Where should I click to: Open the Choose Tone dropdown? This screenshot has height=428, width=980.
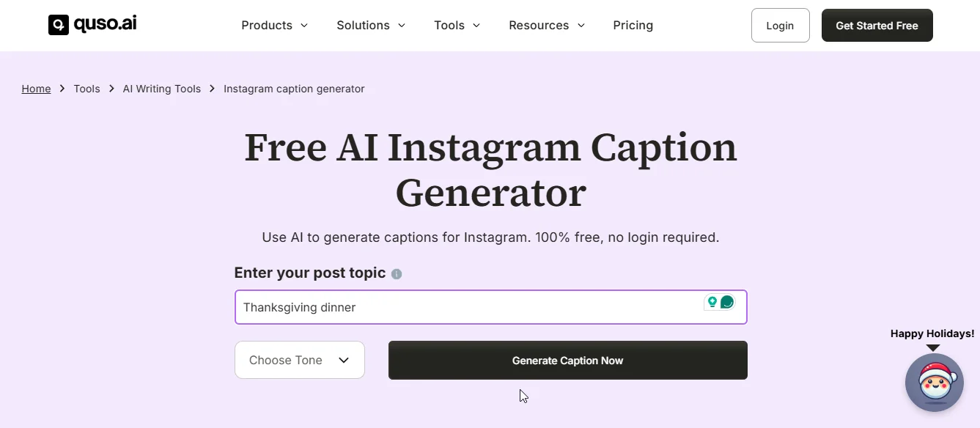coord(300,360)
